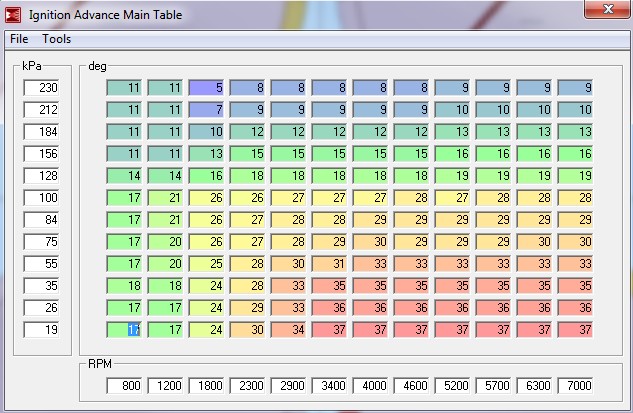Click the kPa axis field showing 156
The height and width of the screenshot is (413, 633).
[41, 154]
